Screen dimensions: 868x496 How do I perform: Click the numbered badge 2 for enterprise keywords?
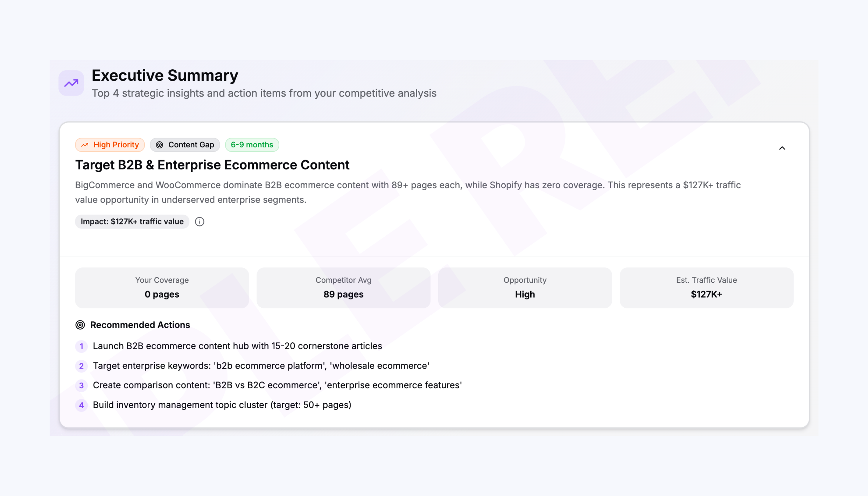point(81,366)
